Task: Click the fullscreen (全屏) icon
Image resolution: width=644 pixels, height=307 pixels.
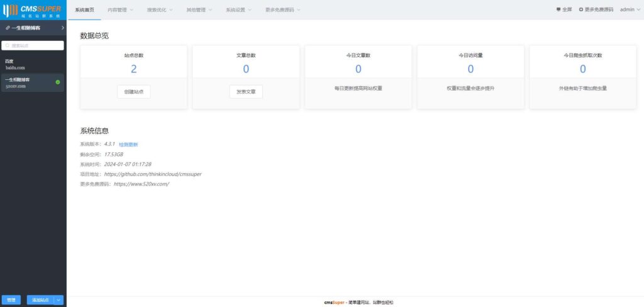Action: 558,10
